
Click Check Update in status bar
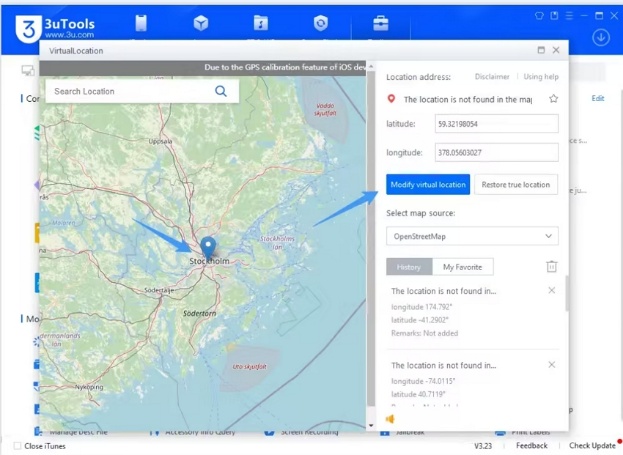pyautogui.click(x=592, y=446)
